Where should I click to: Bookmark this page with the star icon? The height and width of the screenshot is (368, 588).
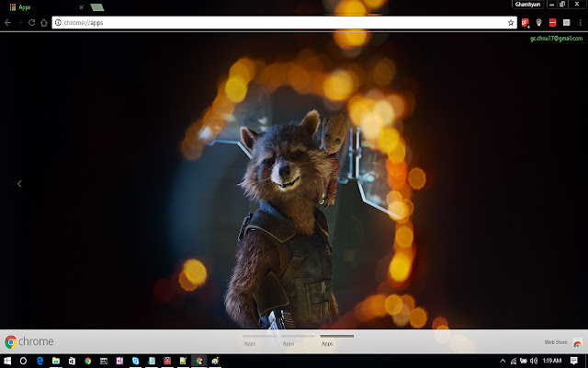(511, 22)
